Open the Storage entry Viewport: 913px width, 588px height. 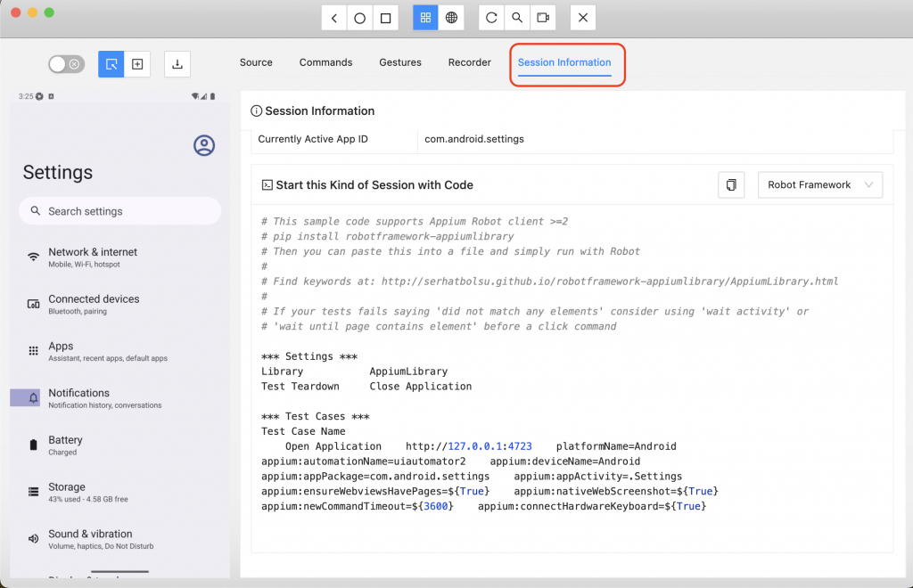pos(120,492)
